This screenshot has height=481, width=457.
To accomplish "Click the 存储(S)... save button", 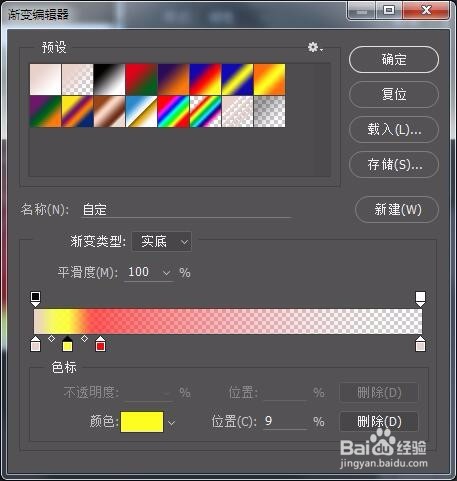I will (394, 165).
